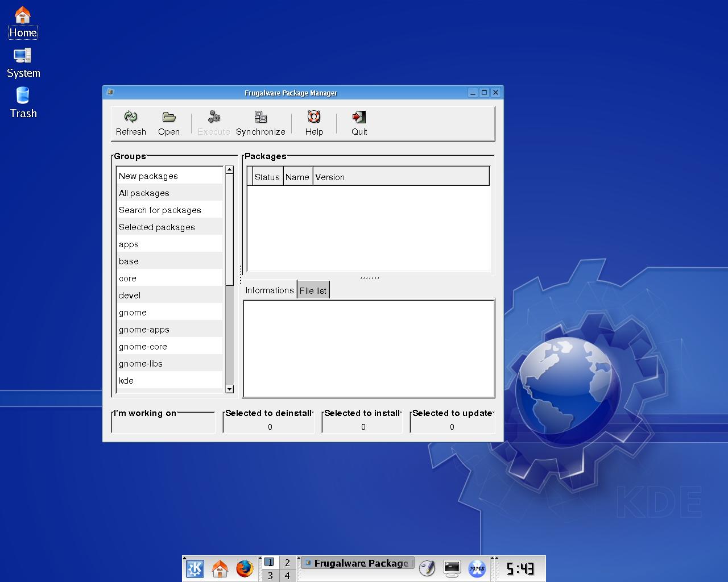Click Frugalware Package taskbar entry
This screenshot has width=728, height=582.
357,563
